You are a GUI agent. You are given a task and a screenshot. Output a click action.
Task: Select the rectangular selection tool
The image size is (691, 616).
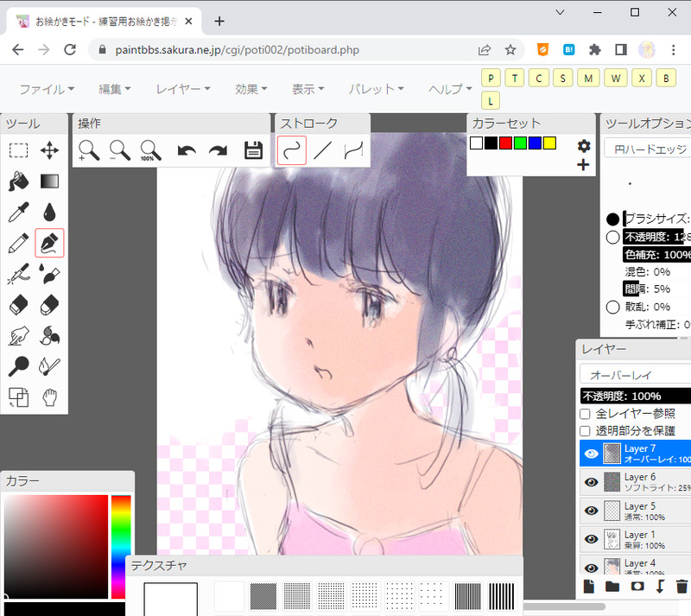[18, 150]
